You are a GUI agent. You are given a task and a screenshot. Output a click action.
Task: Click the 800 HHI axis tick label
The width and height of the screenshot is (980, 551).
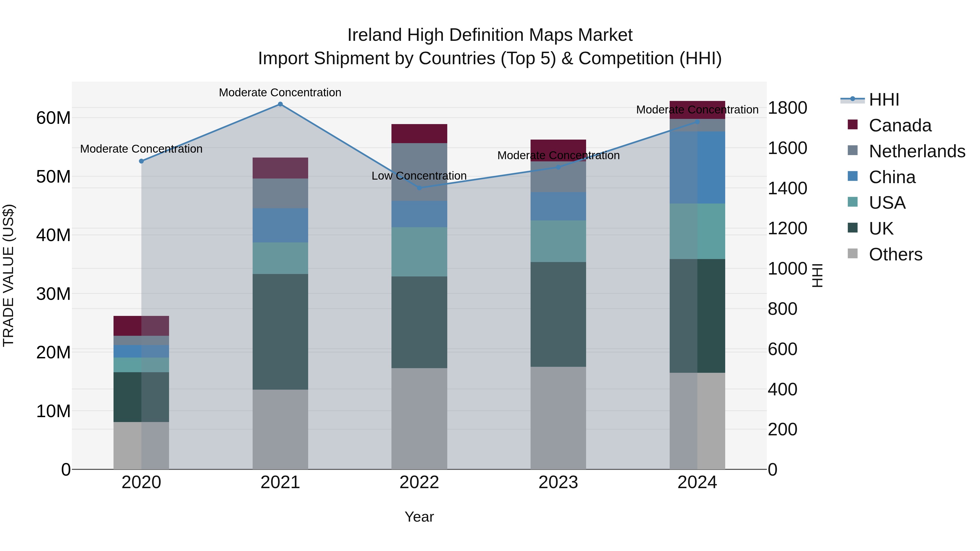point(783,309)
